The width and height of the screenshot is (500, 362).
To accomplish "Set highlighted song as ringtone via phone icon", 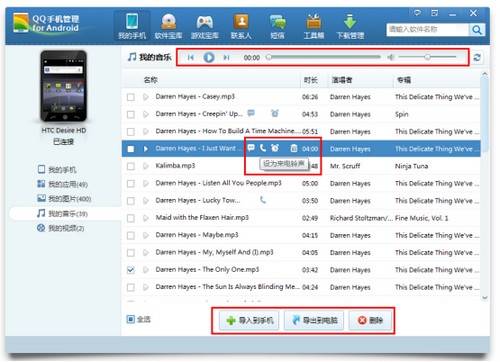I will click(263, 148).
